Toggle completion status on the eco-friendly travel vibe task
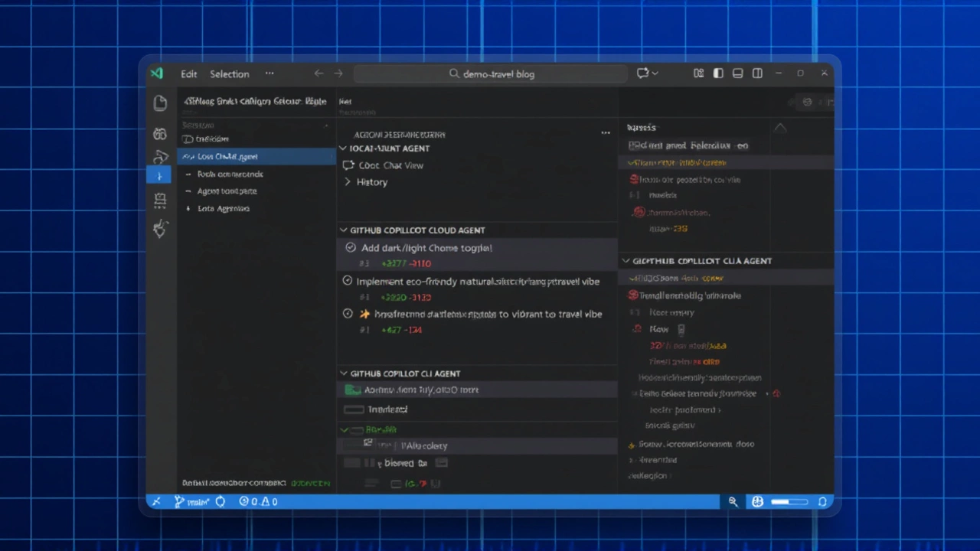This screenshot has width=980, height=551. [x=347, y=281]
